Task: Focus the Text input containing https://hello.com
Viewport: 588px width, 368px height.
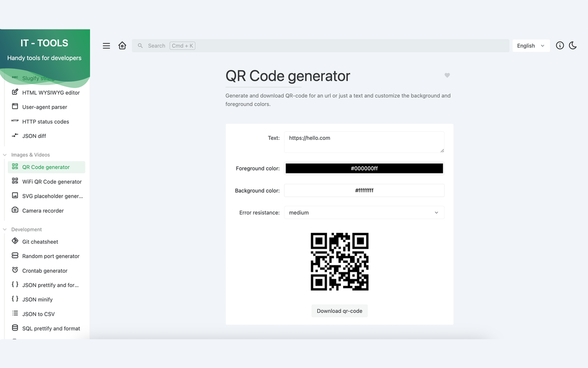Action: click(364, 142)
